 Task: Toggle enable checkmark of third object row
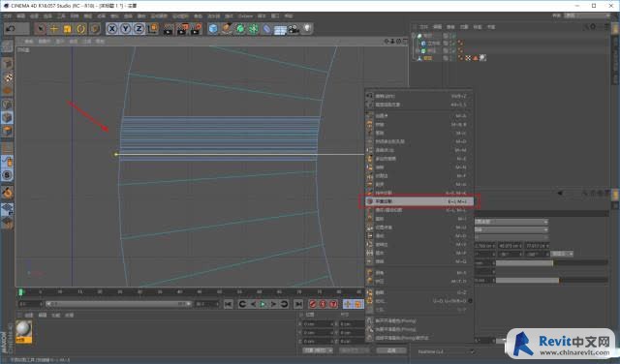click(454, 51)
